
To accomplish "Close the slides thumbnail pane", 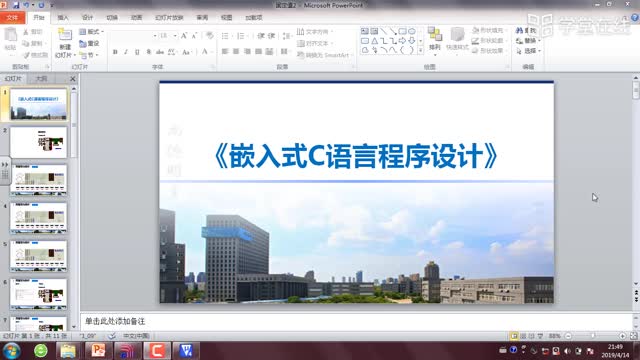I will pyautogui.click(x=73, y=78).
